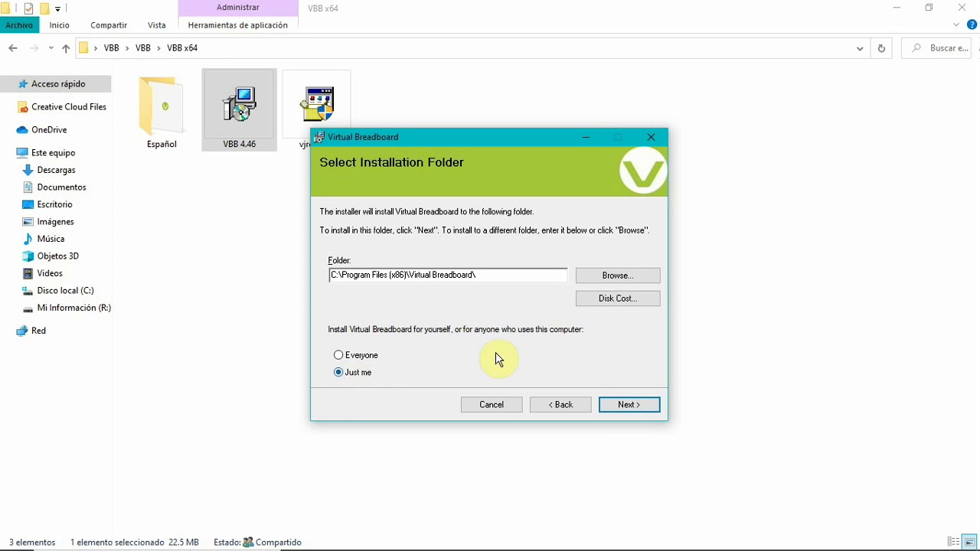This screenshot has height=551, width=980.
Task: Click first VBB breadcrumb in address bar
Action: [x=112, y=48]
